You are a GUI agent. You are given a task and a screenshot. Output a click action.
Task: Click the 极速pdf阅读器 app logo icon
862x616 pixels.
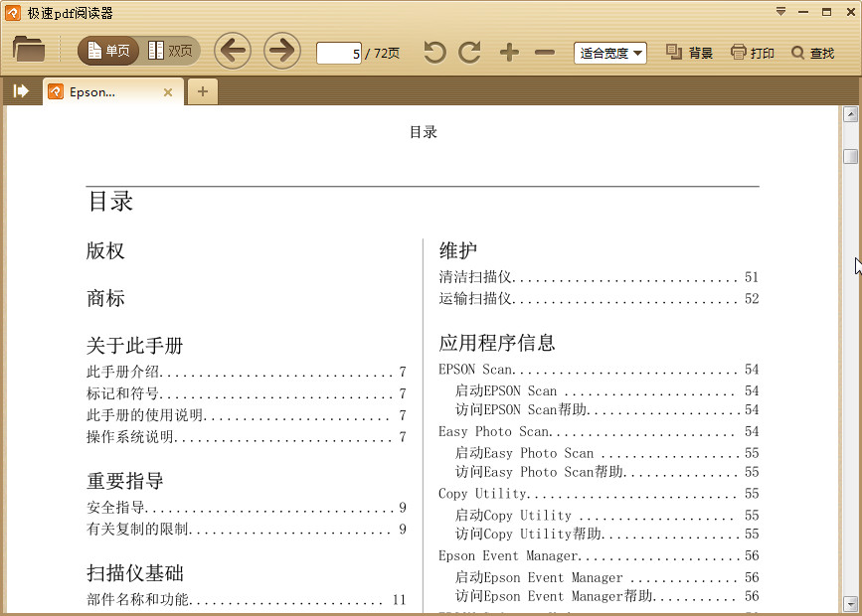tap(13, 12)
